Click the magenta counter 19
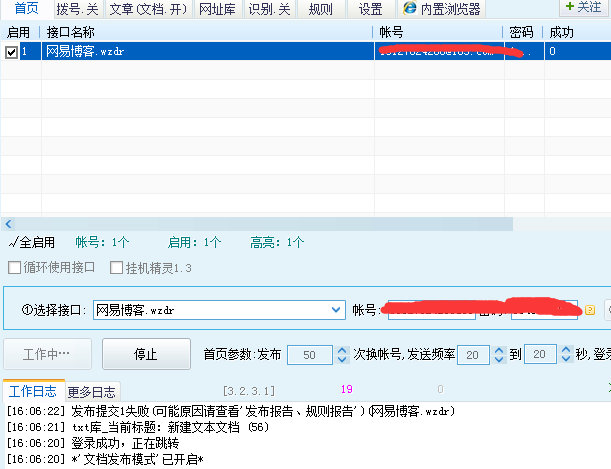The width and height of the screenshot is (611, 469). (x=346, y=389)
